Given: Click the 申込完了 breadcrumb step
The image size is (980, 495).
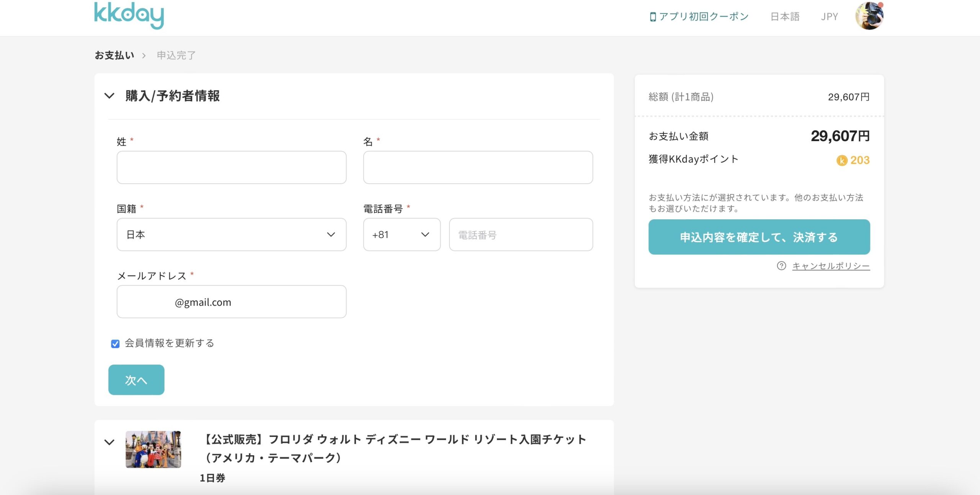Looking at the screenshot, I should click(x=176, y=55).
